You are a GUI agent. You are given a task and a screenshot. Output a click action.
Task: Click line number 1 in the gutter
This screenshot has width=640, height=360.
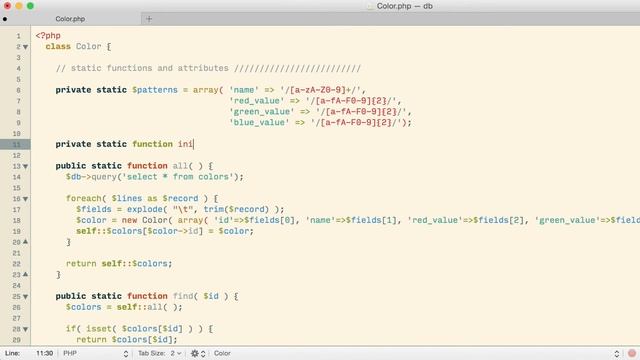point(18,36)
